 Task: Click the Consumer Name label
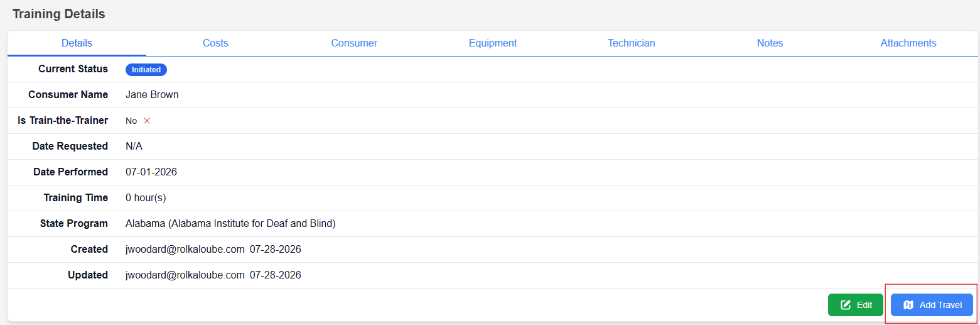click(68, 95)
